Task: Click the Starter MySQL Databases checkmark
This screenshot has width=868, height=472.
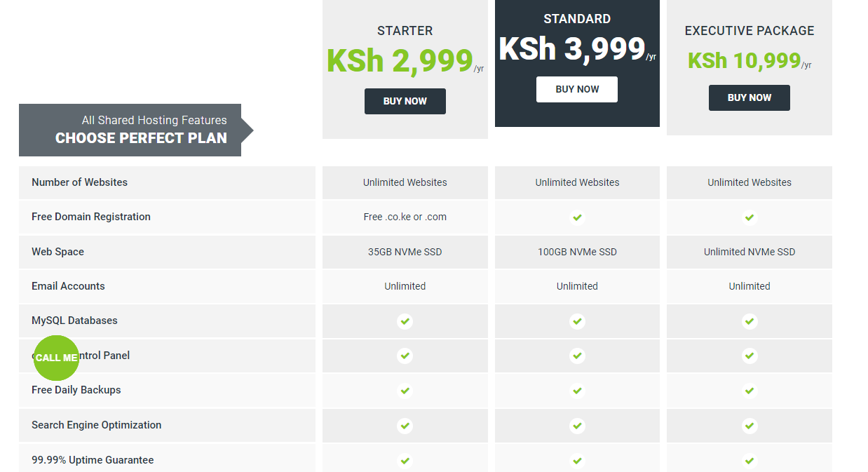Action: [x=405, y=321]
